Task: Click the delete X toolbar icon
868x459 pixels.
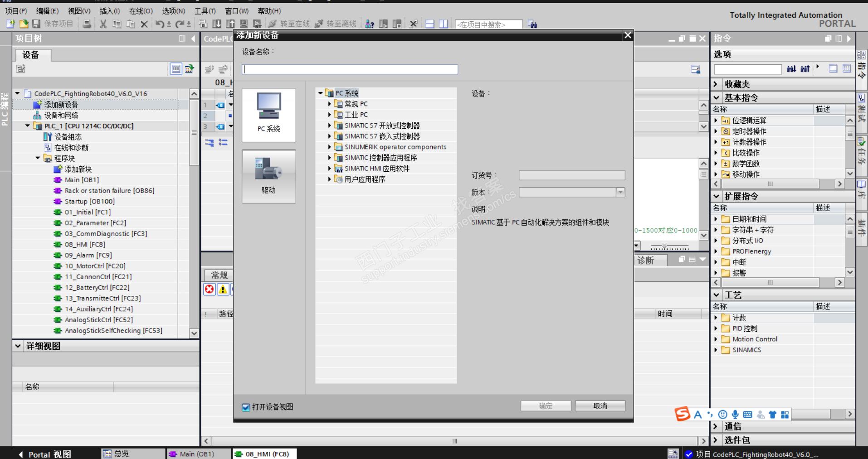Action: click(x=144, y=24)
